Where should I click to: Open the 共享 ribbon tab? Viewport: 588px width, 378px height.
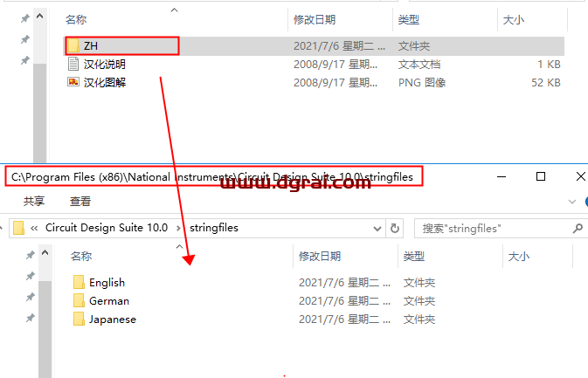[x=34, y=201]
